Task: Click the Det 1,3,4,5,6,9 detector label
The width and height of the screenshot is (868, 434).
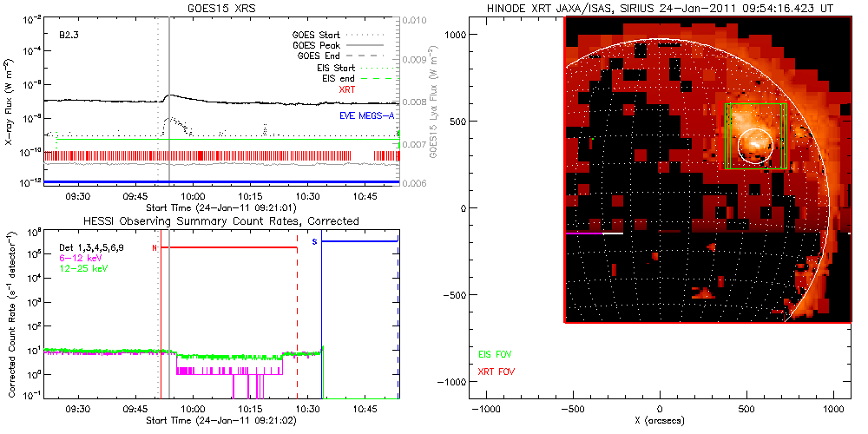Action: click(x=95, y=248)
